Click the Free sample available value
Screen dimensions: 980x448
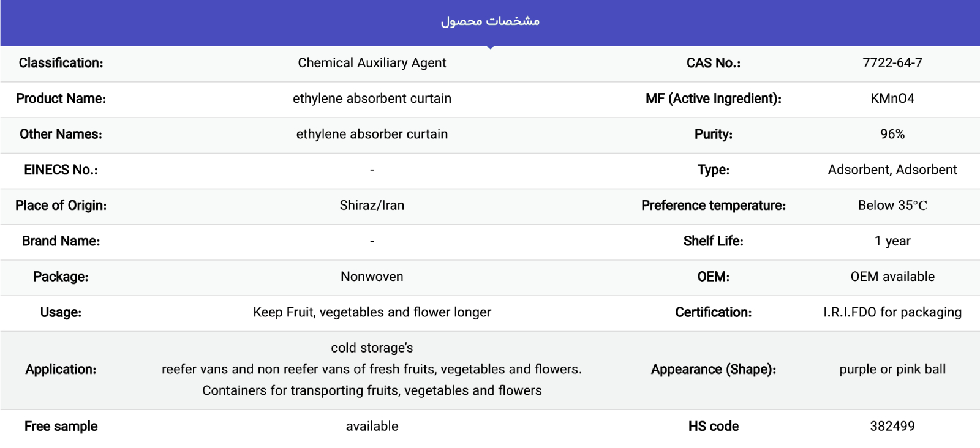(x=372, y=426)
